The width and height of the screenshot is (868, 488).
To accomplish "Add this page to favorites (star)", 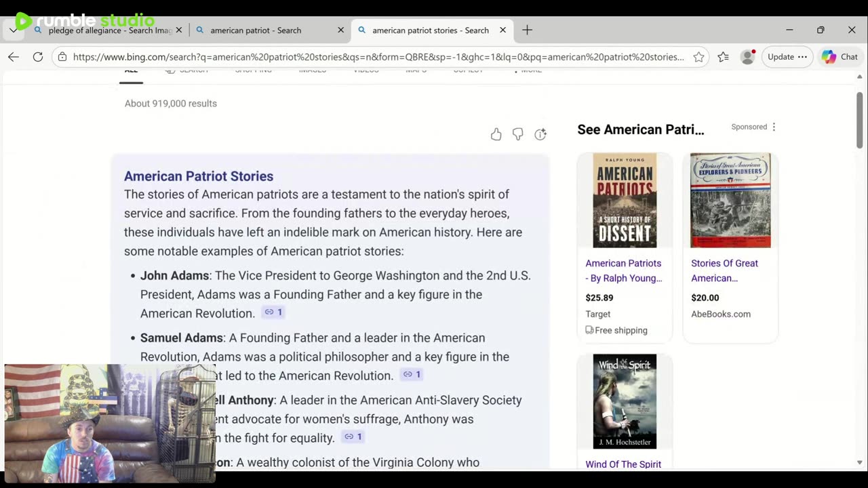I will [698, 57].
